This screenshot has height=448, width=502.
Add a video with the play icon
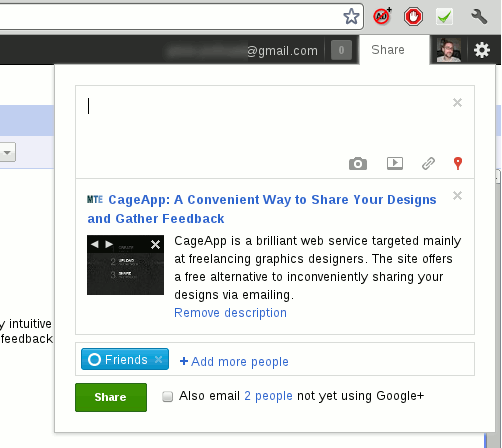click(x=395, y=163)
